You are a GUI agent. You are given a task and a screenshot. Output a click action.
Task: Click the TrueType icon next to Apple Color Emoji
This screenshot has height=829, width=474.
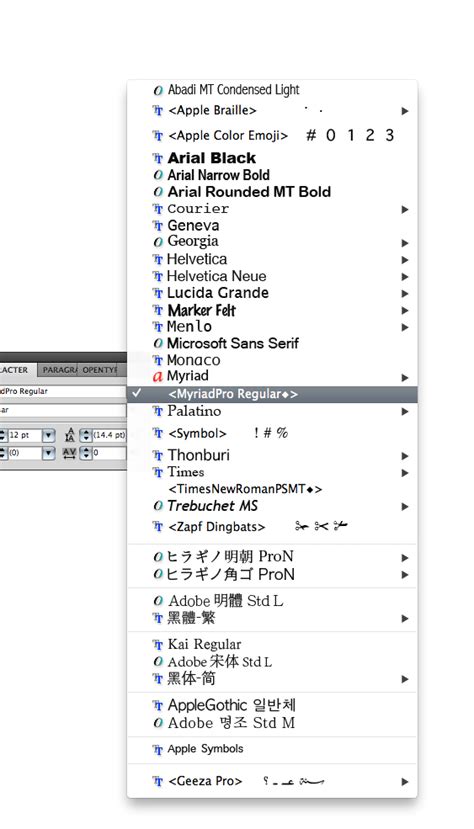tap(157, 136)
